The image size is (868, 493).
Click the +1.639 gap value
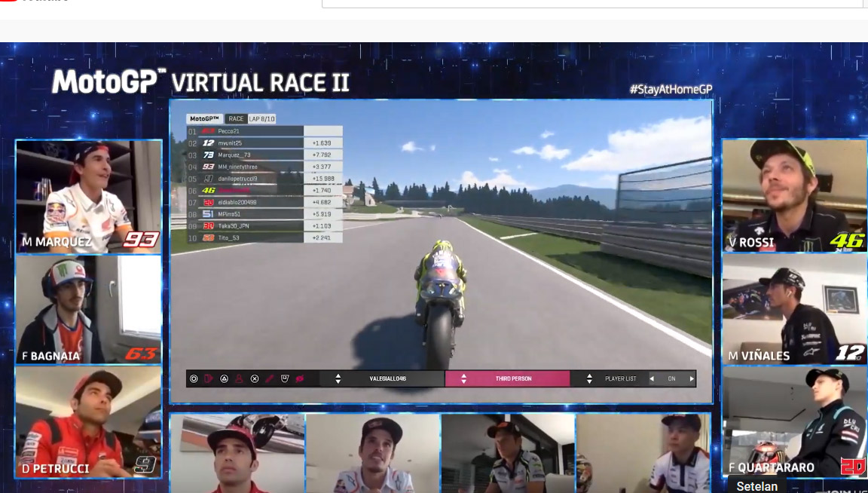[322, 143]
